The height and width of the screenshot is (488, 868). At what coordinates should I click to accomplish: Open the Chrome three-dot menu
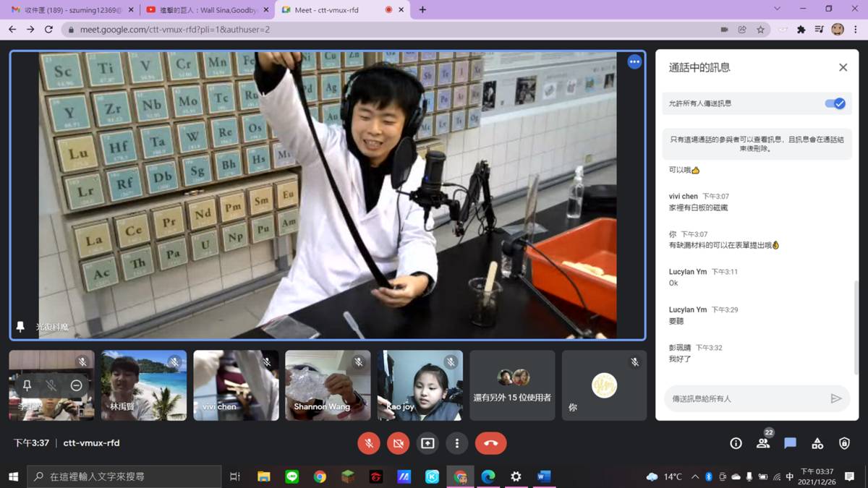856,30
